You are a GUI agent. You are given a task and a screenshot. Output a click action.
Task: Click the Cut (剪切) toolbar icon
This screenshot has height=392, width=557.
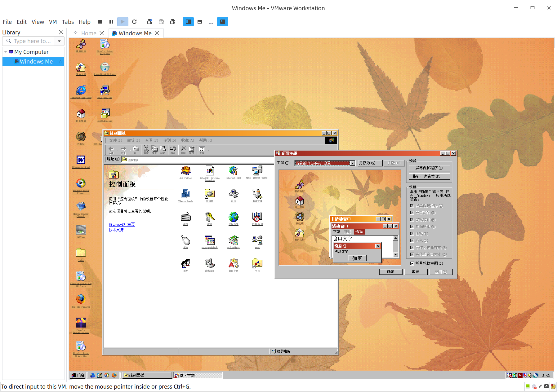point(146,149)
